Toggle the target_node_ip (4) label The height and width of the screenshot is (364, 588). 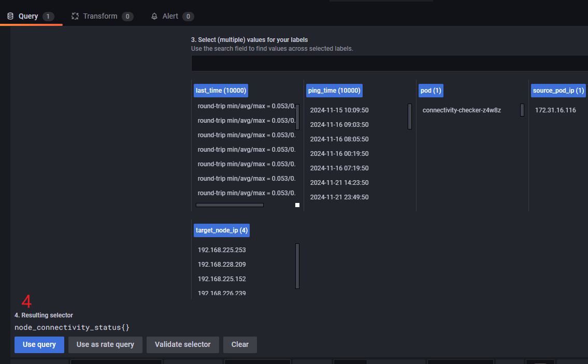click(x=221, y=230)
